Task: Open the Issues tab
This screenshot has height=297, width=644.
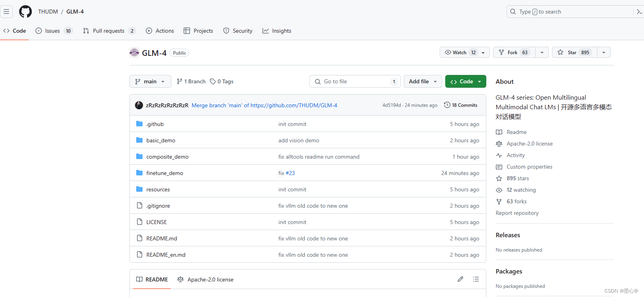Action: click(x=54, y=31)
